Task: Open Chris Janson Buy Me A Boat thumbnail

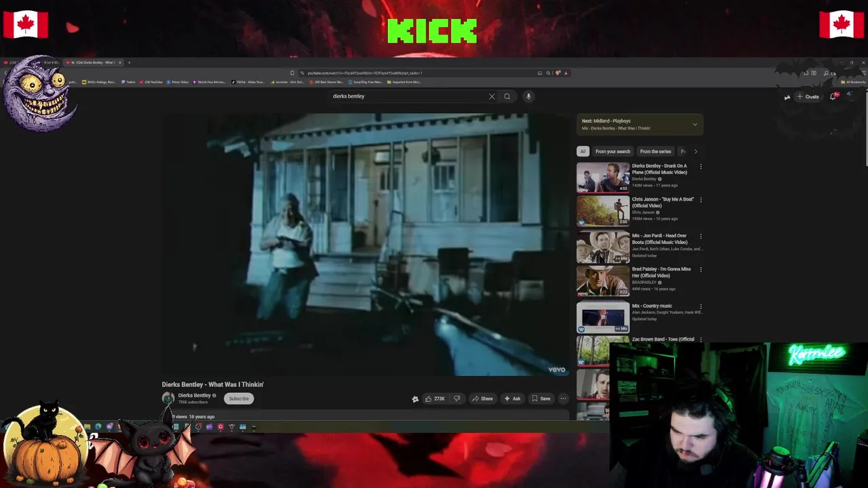Action: tap(603, 211)
